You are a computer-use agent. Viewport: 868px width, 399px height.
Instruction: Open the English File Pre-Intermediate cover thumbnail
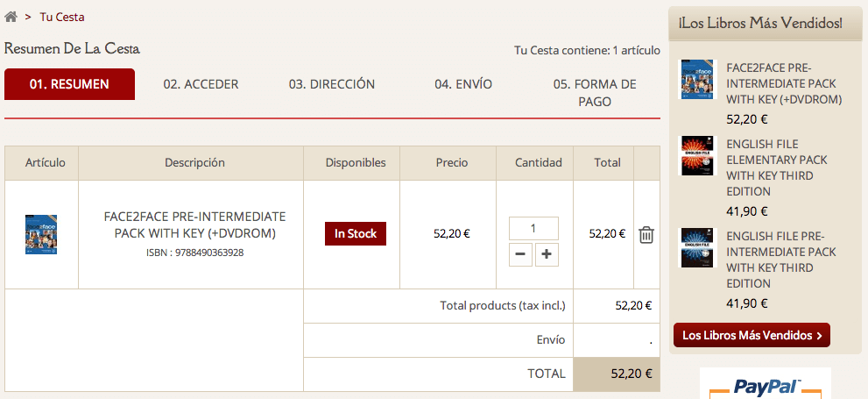[x=697, y=247]
